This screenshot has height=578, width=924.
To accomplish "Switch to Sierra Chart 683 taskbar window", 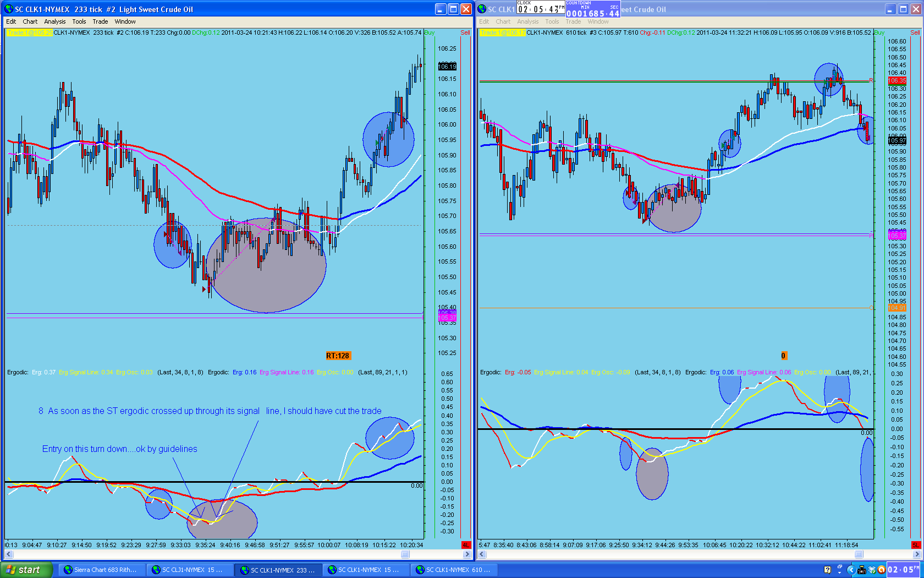I will click(x=102, y=570).
